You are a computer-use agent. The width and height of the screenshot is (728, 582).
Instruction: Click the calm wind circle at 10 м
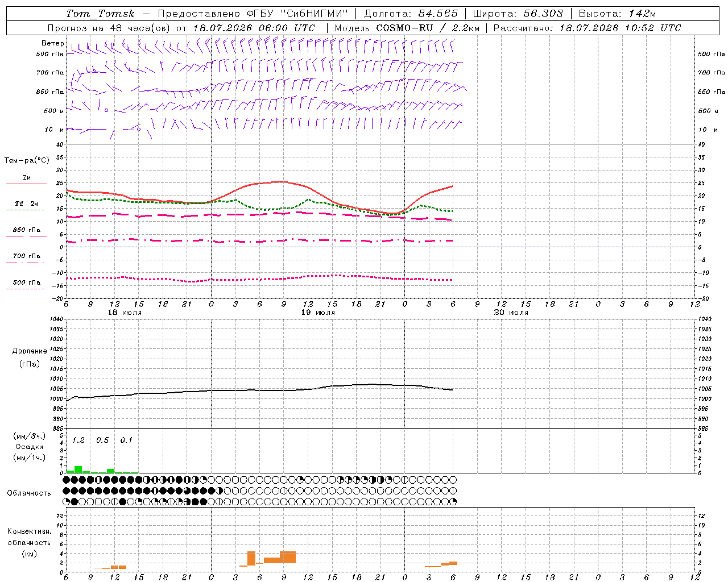[139, 129]
